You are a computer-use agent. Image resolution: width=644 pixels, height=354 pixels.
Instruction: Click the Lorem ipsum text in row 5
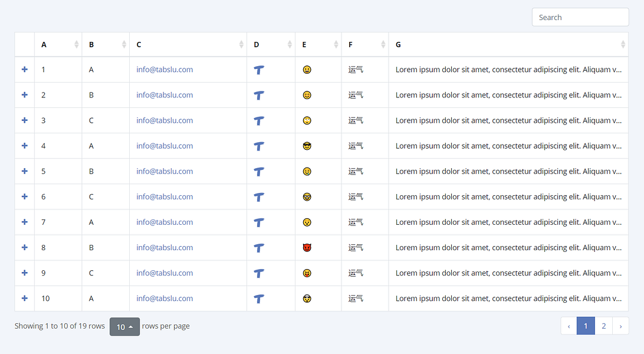coord(508,171)
